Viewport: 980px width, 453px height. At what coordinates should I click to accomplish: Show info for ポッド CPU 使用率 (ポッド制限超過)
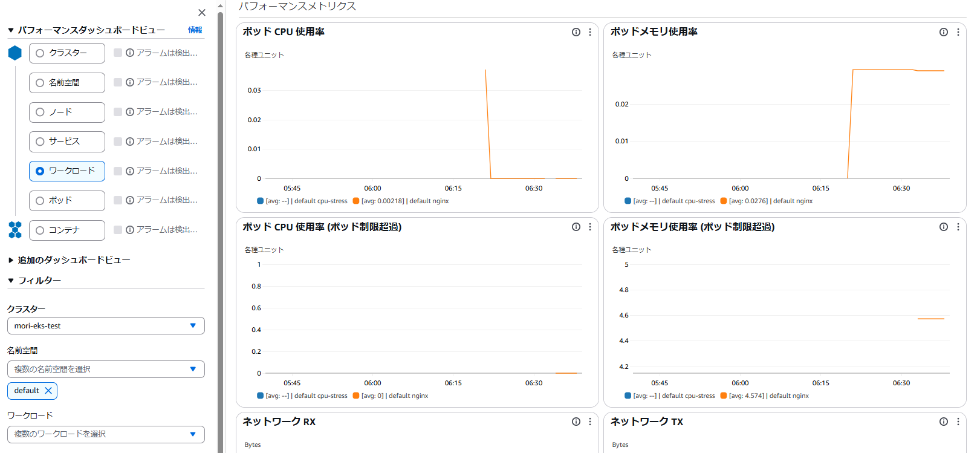pos(576,227)
